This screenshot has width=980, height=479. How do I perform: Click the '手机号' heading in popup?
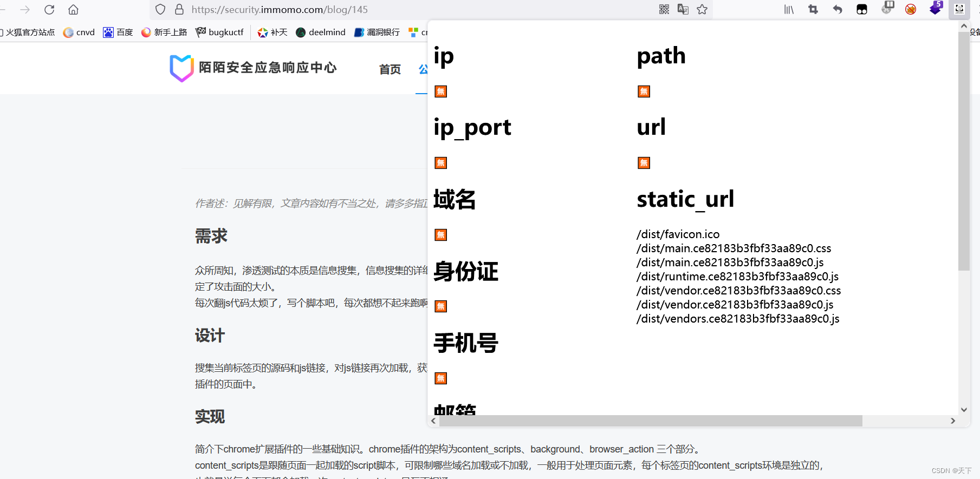tap(466, 343)
